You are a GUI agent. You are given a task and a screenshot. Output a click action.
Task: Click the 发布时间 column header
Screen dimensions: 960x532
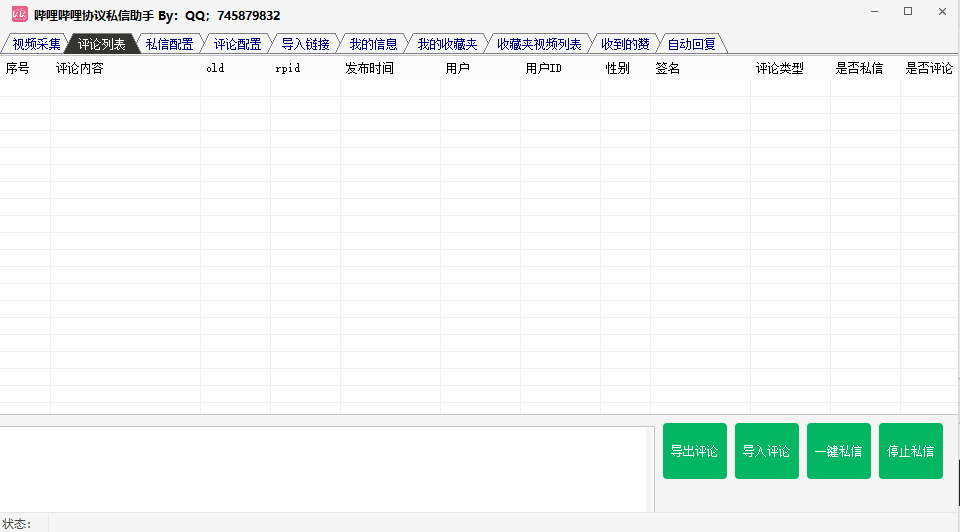click(369, 69)
